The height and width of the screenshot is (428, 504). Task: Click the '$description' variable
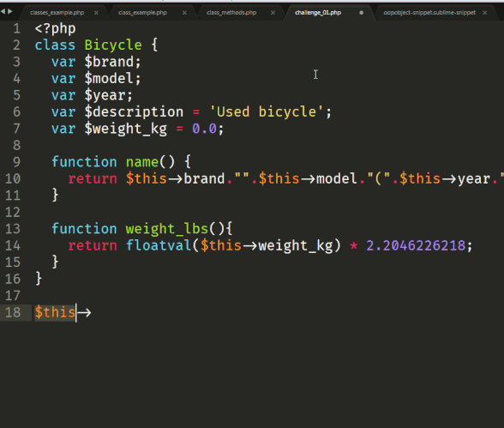(134, 112)
